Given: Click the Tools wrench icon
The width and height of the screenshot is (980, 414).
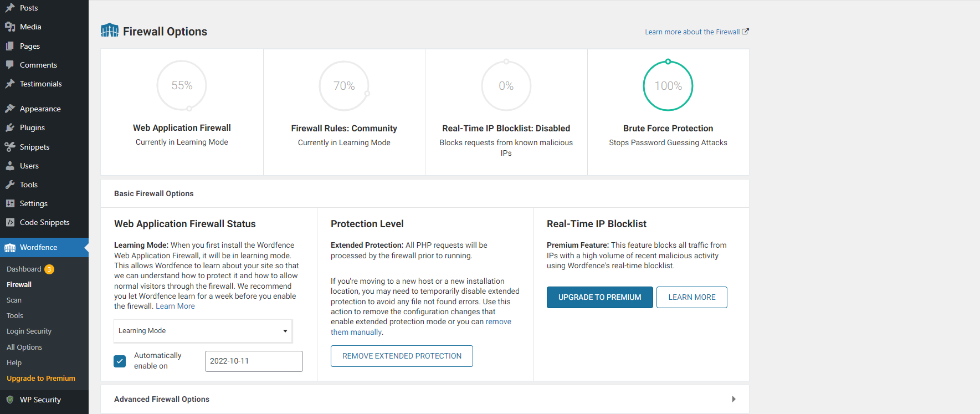Looking at the screenshot, I should pyautogui.click(x=10, y=185).
